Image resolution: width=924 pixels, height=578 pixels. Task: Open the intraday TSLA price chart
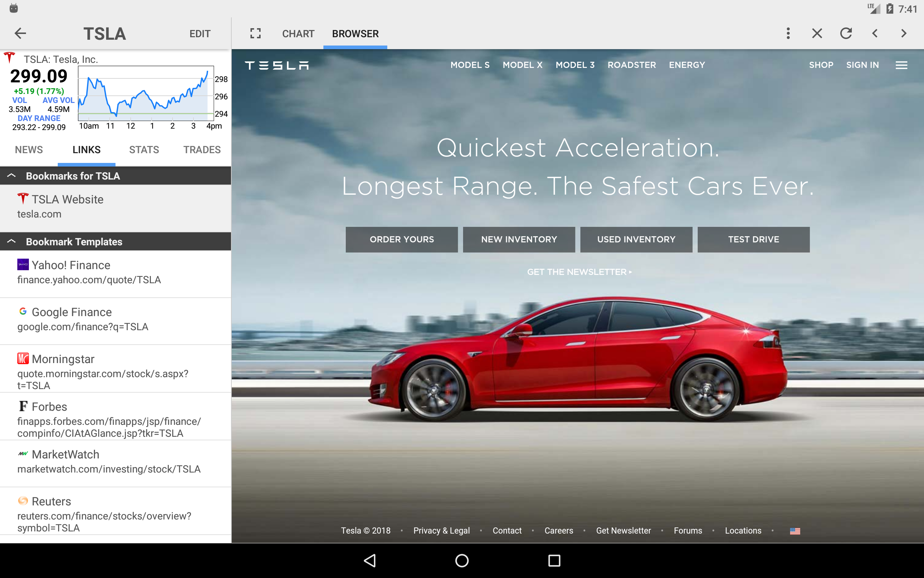(x=146, y=94)
